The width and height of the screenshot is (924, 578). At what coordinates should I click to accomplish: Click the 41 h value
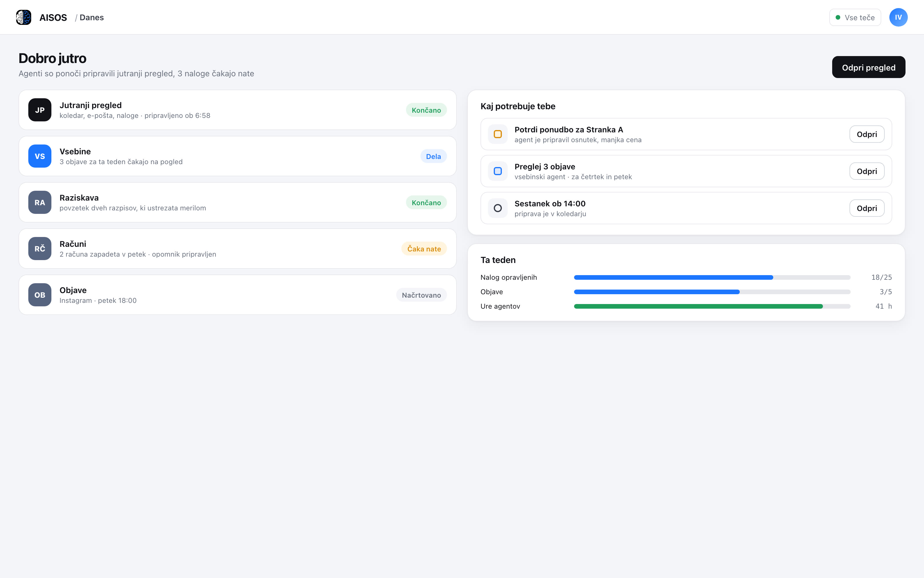coord(884,306)
